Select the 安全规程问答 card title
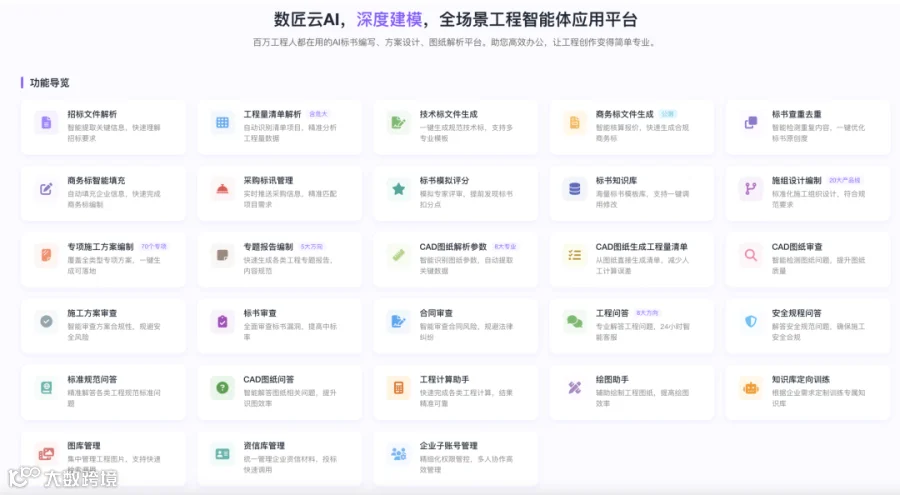 tap(796, 313)
